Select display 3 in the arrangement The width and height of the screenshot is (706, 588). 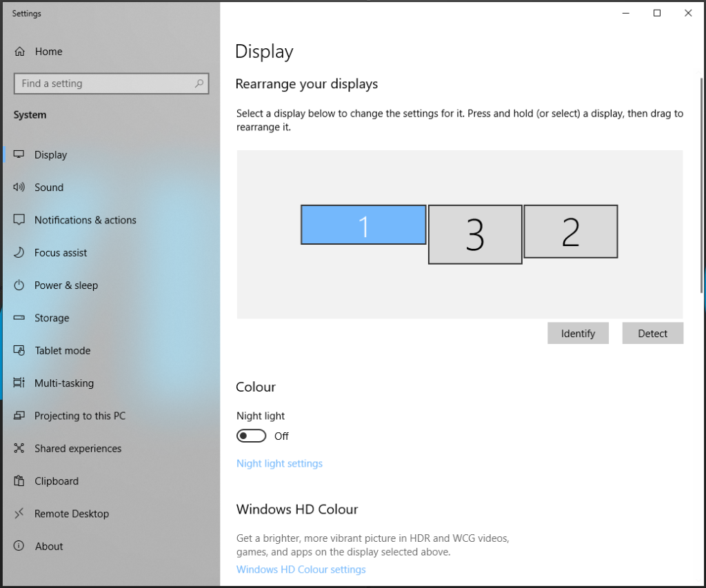point(474,234)
